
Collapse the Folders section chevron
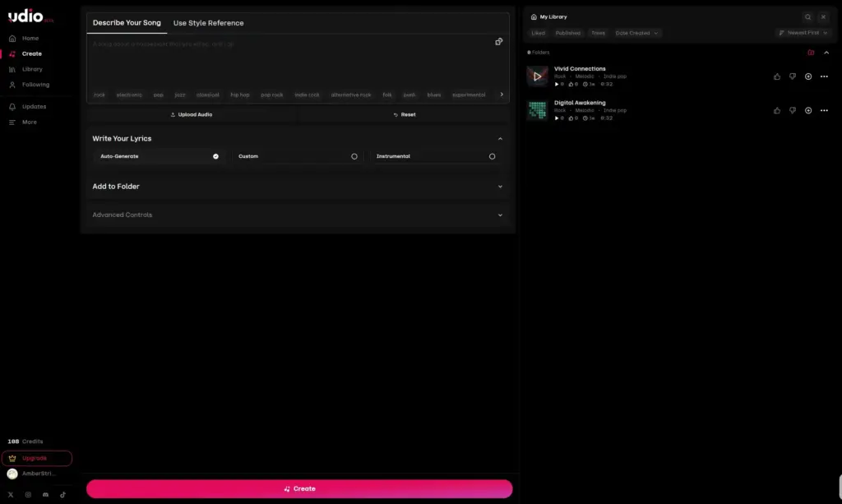click(x=826, y=53)
